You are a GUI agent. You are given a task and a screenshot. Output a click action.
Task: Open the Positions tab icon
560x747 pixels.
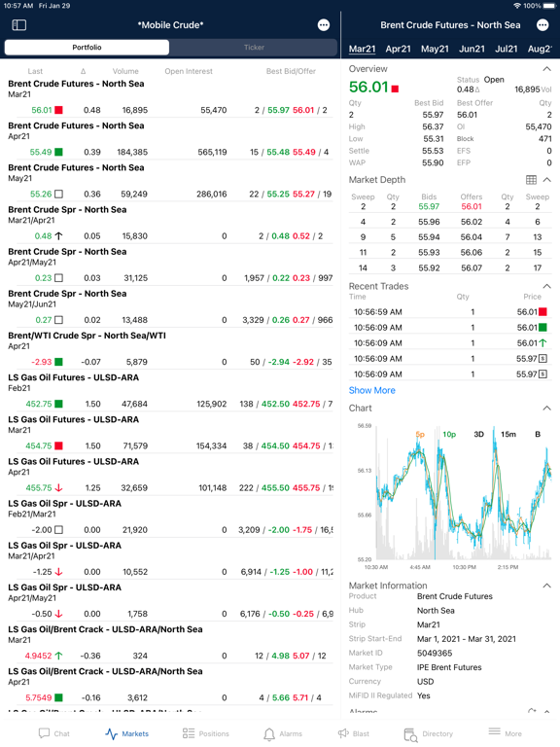pos(189,733)
